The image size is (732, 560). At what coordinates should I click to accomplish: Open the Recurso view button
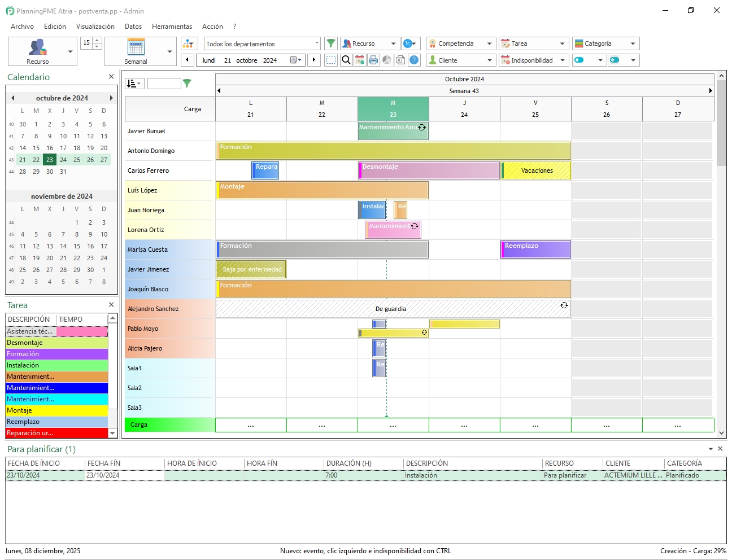(37, 51)
